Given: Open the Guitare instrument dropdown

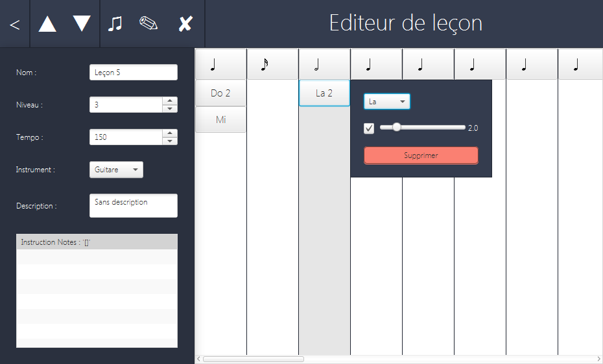Looking at the screenshot, I should point(116,170).
